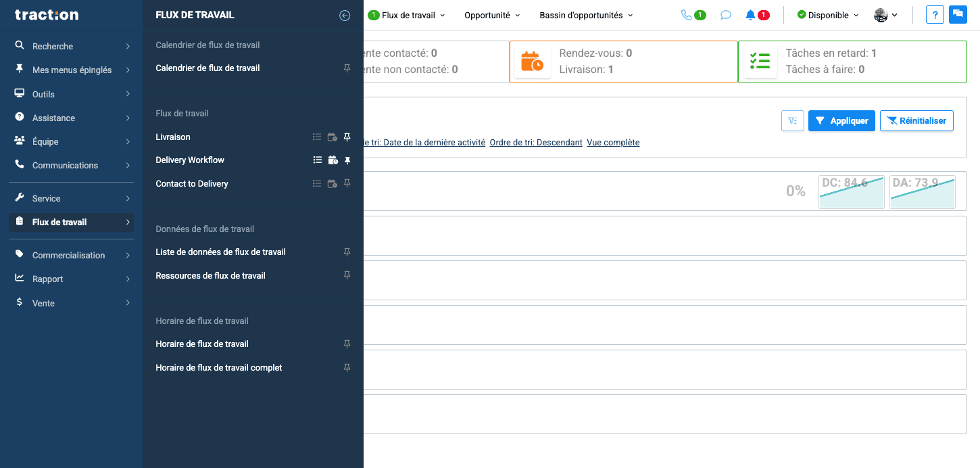980x468 pixels.
Task: Open the Bassin d'opportunités dropdown
Action: click(586, 15)
